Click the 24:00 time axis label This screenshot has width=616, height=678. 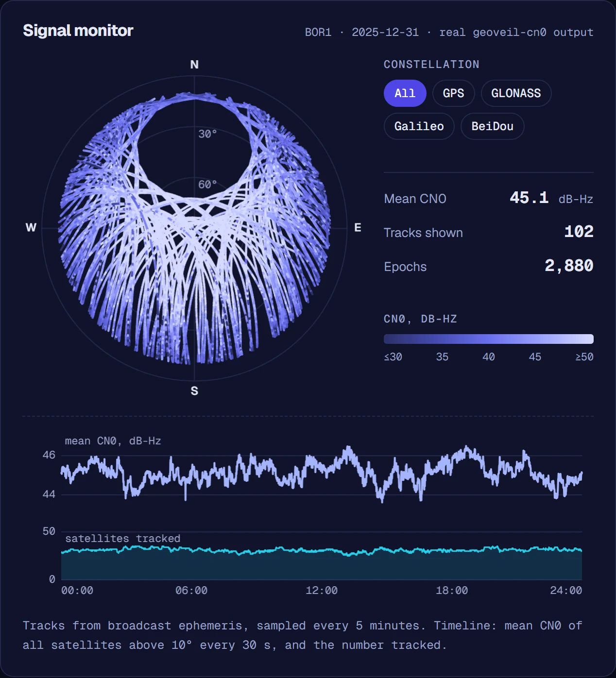coord(566,591)
